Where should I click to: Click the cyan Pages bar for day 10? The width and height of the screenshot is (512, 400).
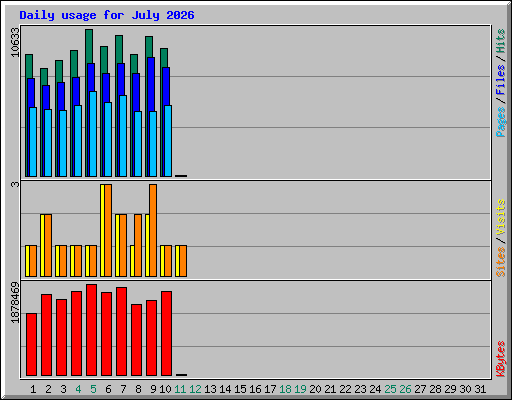(x=168, y=141)
